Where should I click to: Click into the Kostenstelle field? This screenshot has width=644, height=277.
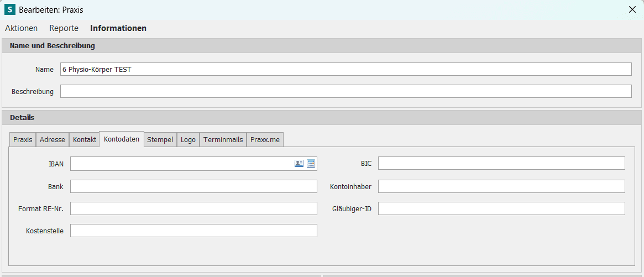click(x=193, y=231)
